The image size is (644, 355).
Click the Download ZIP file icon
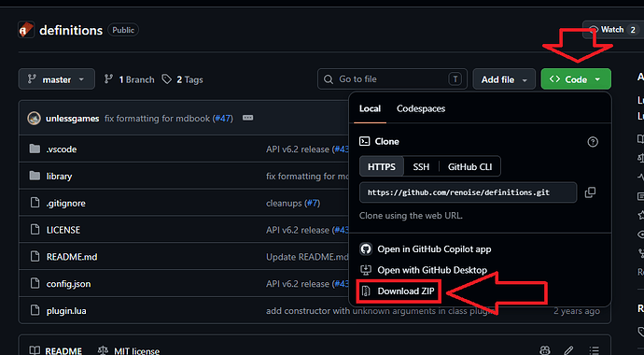[x=366, y=291]
